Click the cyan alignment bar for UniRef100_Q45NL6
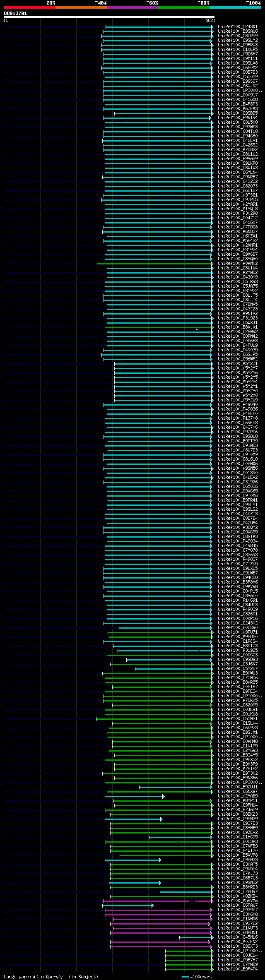The width and height of the screenshot is (265, 980). click(x=196, y=937)
